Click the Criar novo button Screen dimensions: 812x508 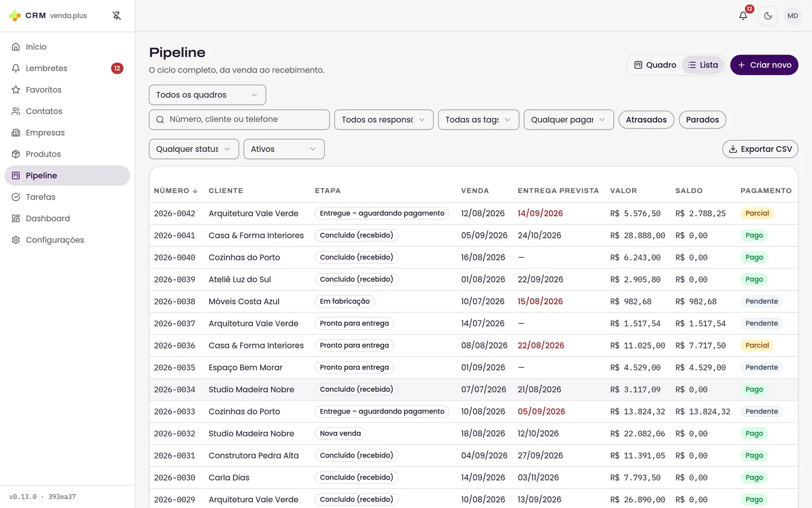764,65
